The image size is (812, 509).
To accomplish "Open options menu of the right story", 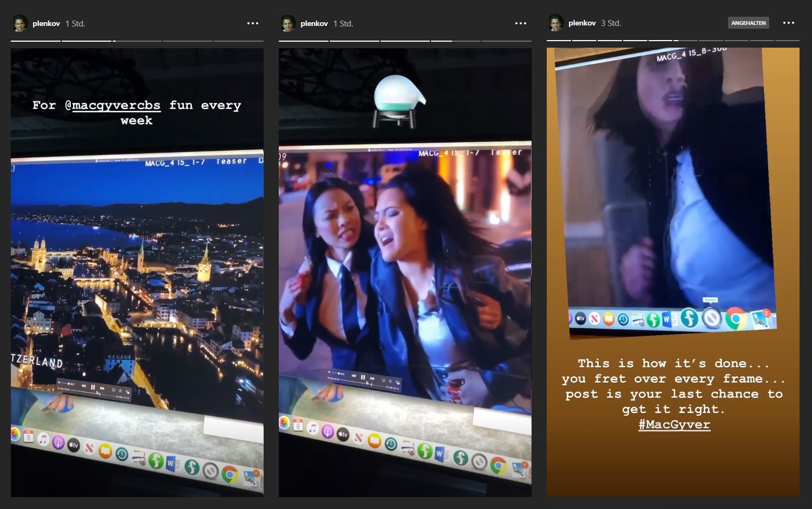I will click(x=789, y=23).
